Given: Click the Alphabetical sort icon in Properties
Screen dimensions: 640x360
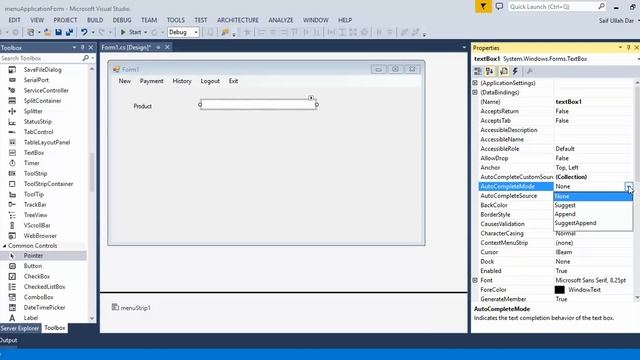Looking at the screenshot, I should pyautogui.click(x=490, y=71).
